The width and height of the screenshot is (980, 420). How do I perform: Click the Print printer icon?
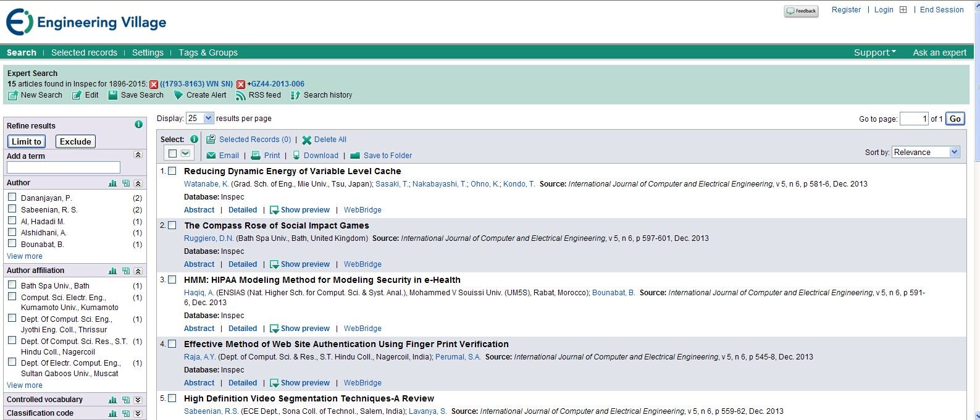pos(256,156)
